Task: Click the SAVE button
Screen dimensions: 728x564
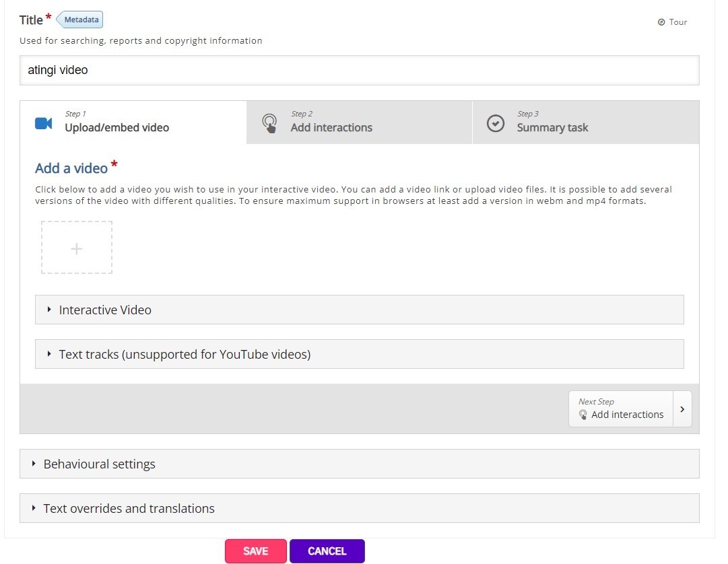Action: coord(256,551)
